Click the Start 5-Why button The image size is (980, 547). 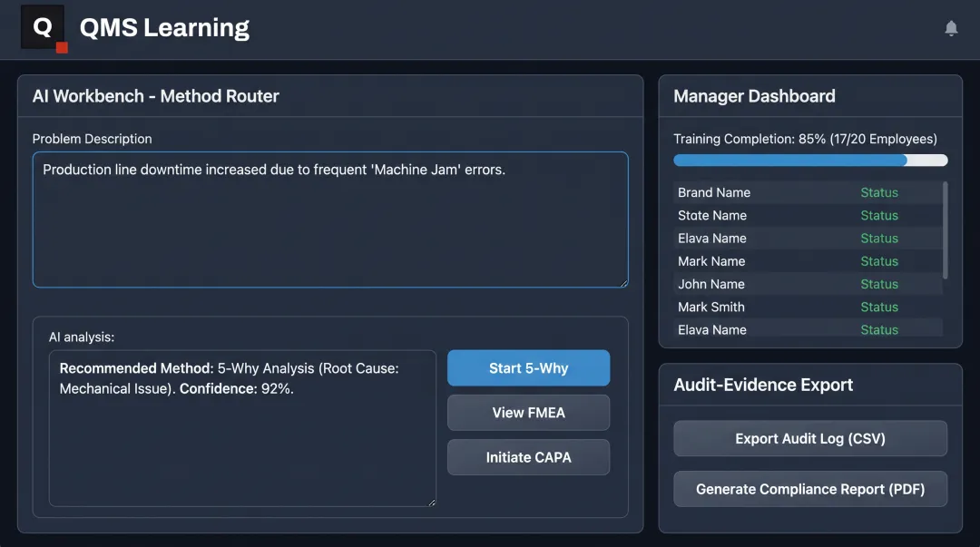(x=528, y=368)
